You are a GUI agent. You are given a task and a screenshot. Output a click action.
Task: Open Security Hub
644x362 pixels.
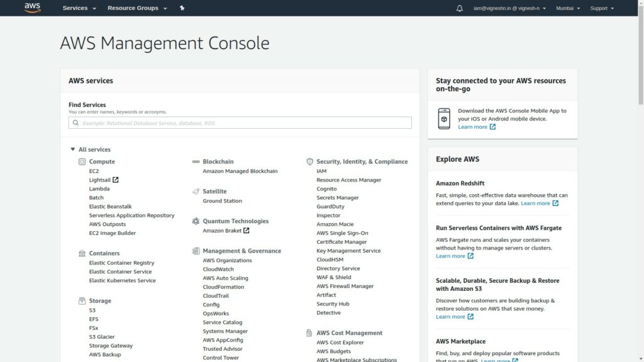tap(333, 304)
